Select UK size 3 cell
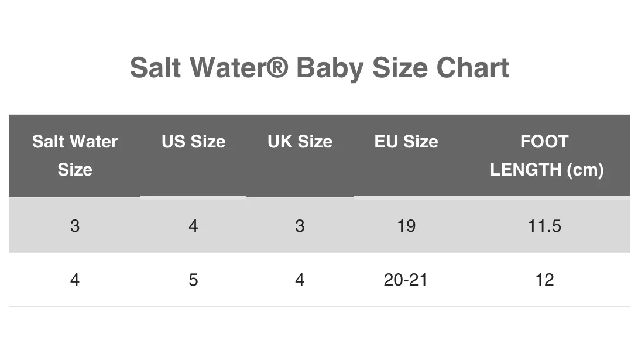The image size is (638, 364). point(300,226)
